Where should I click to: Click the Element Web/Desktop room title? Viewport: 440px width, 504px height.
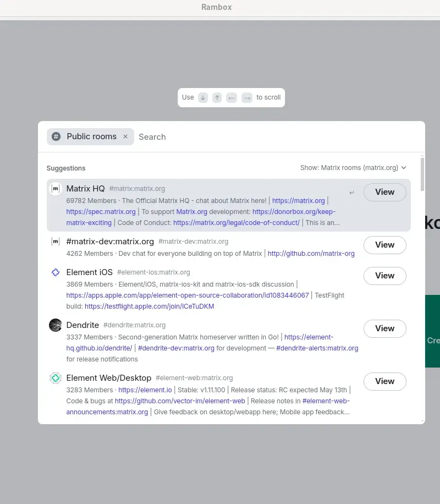pos(109,377)
